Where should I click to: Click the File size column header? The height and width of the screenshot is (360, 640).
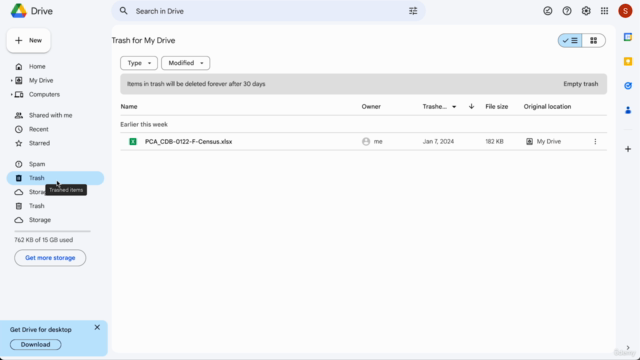[497, 107]
